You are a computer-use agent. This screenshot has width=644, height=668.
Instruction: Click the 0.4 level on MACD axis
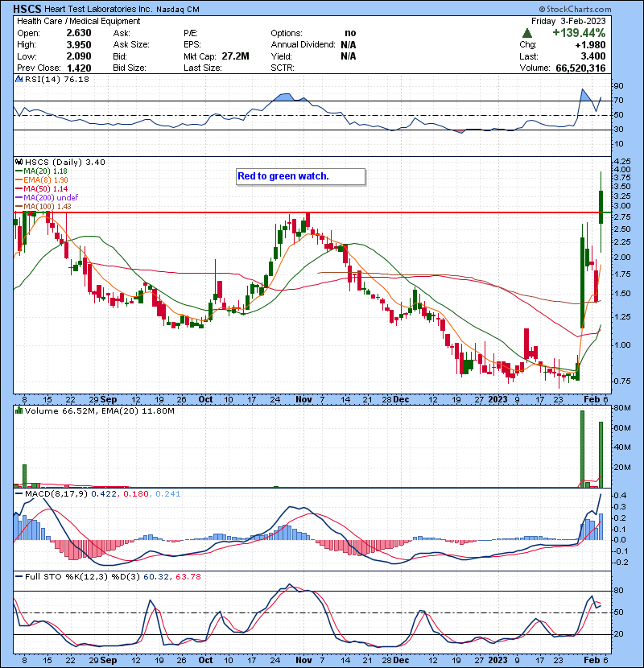coord(620,496)
